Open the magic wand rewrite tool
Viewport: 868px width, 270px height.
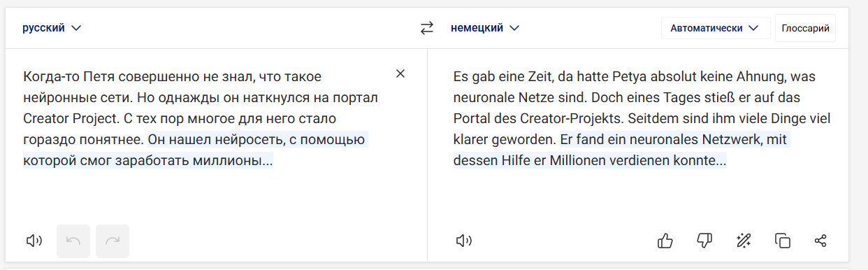tap(744, 241)
